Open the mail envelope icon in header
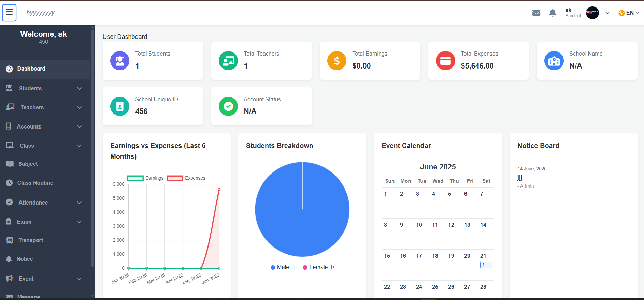644x300 pixels. coord(536,13)
